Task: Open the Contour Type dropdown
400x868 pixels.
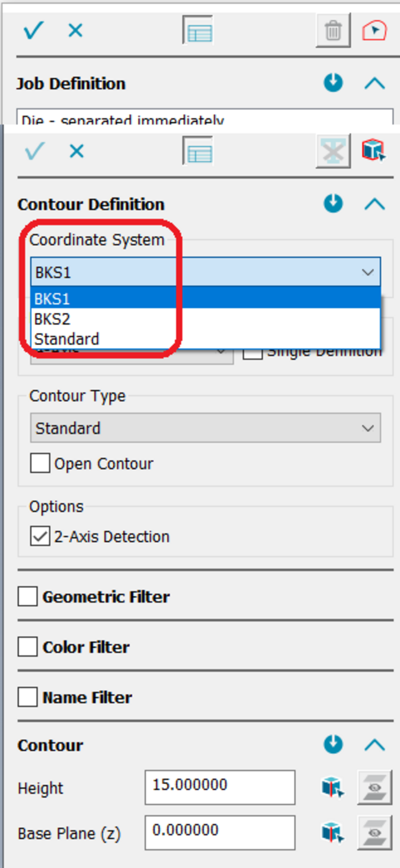Action: (205, 428)
